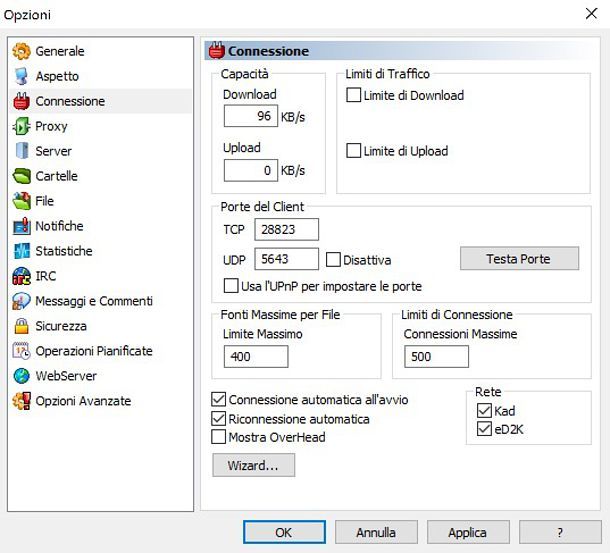Click the red Connessione plug icon in sidebar
The image size is (610, 553).
21,101
